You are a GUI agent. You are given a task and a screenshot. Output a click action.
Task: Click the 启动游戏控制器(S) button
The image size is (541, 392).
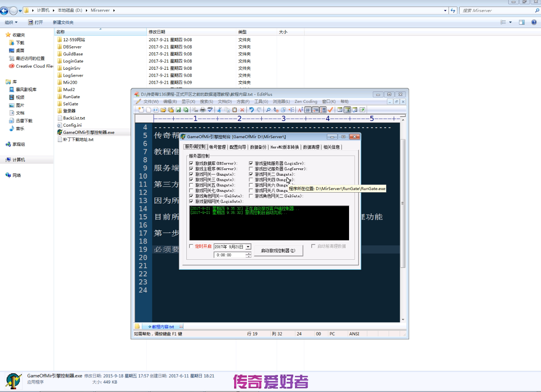(278, 250)
